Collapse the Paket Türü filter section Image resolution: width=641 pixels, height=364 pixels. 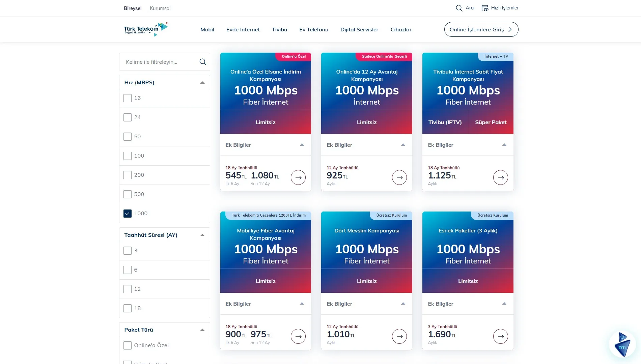pyautogui.click(x=202, y=330)
